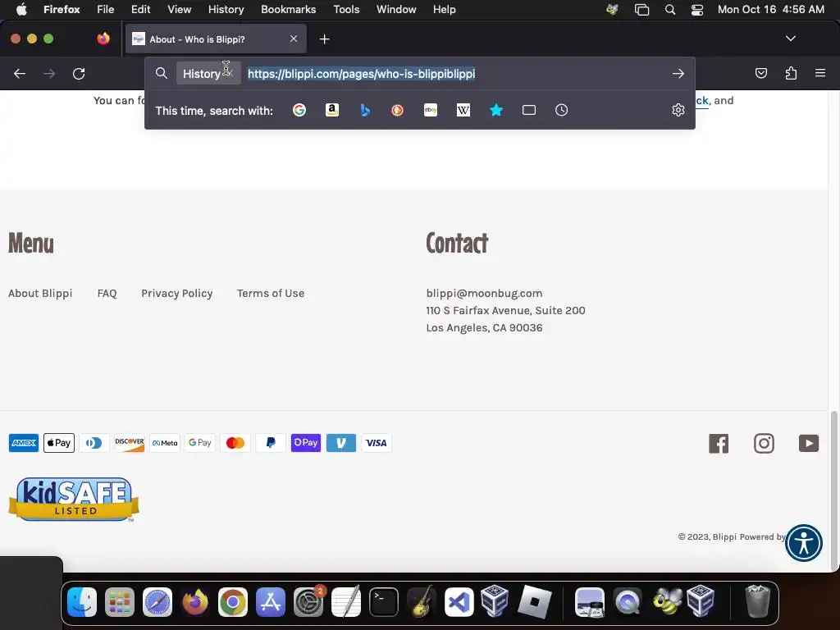
Task: Go back to the previous page
Action: point(20,74)
